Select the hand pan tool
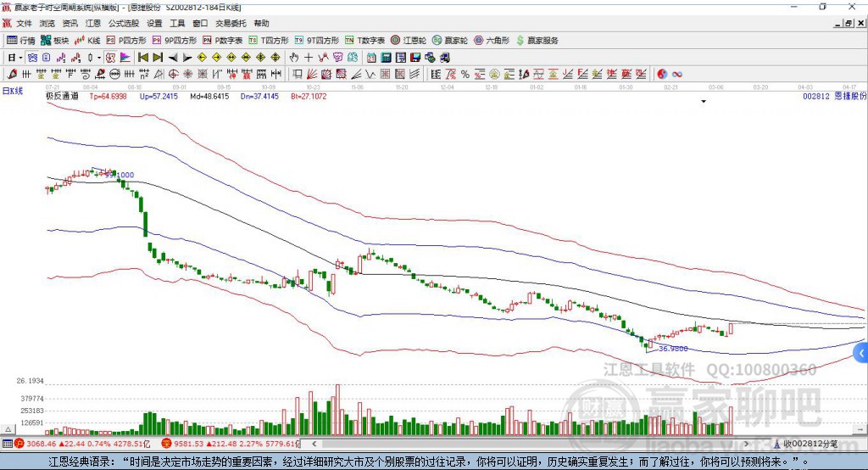Viewport: 868px width, 470px height. click(294, 58)
